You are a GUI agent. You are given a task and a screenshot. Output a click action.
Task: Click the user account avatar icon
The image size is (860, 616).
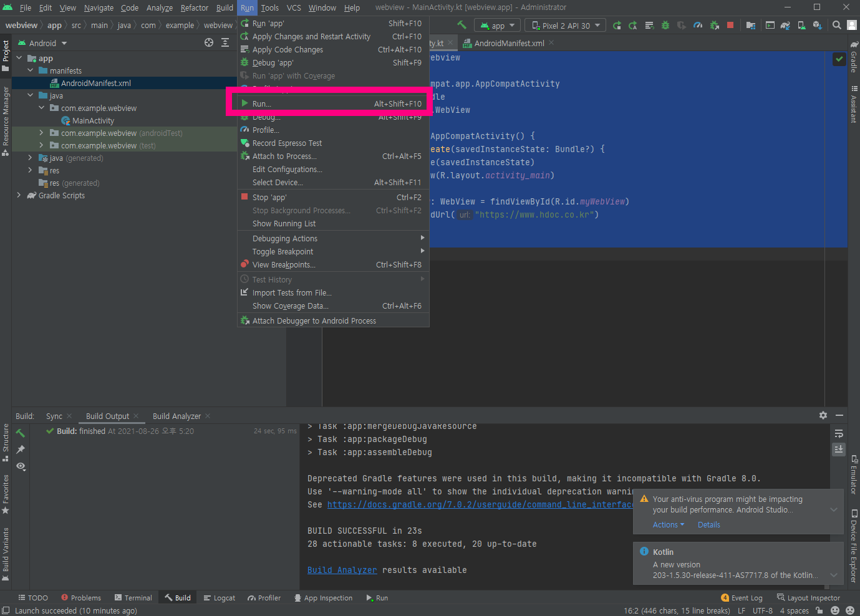[x=852, y=26]
